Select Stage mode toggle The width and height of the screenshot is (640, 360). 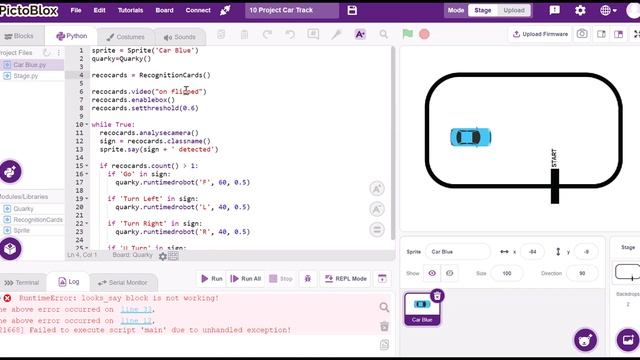[x=482, y=10]
